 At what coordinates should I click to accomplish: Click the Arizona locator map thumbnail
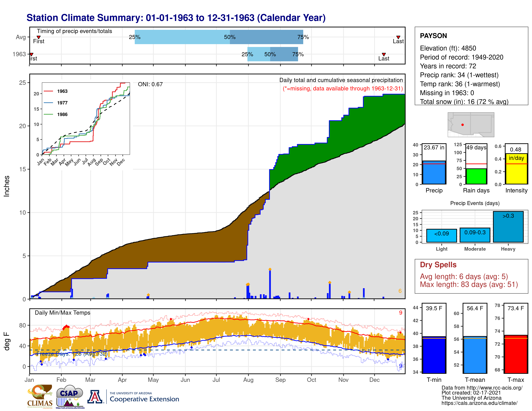471,124
